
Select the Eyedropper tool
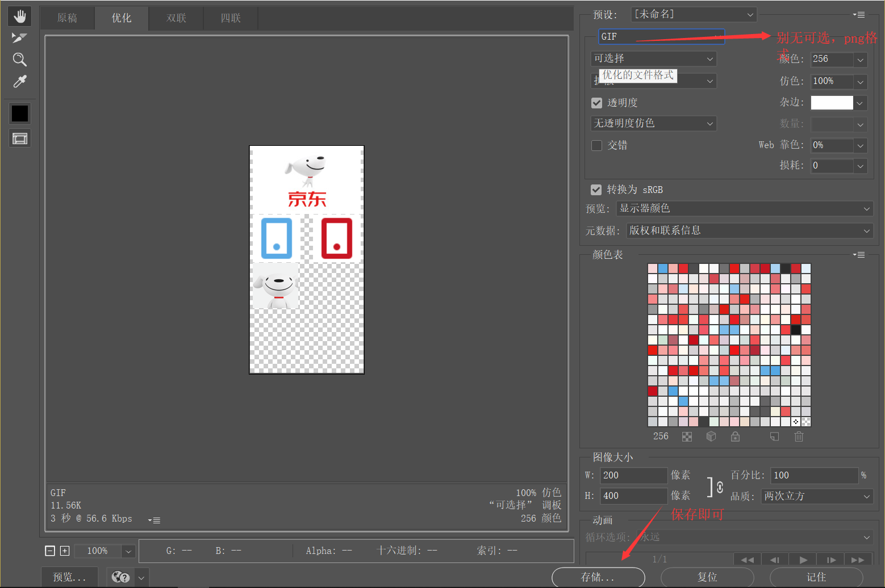coord(20,82)
